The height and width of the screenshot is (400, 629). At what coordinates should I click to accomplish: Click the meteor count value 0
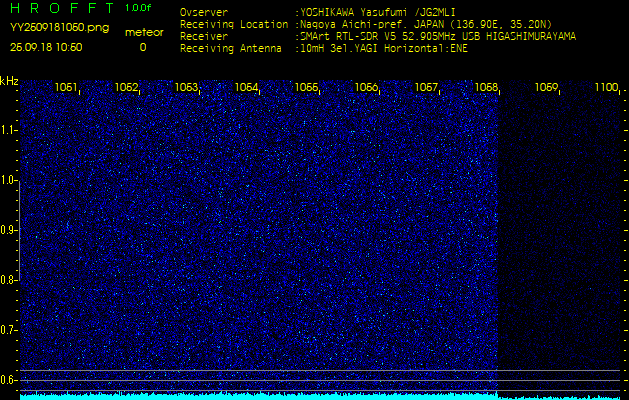142,47
